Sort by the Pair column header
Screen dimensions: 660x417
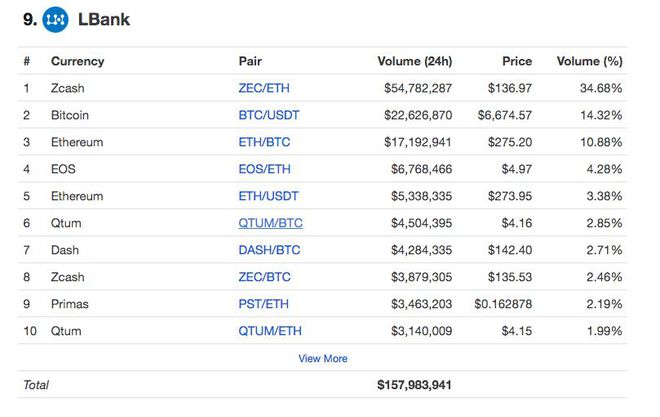click(250, 61)
